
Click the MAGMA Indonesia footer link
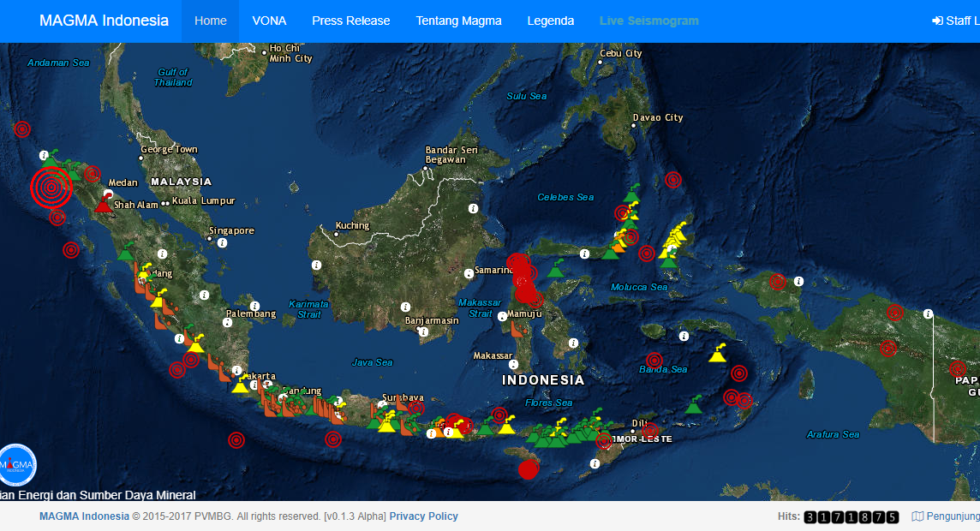(x=84, y=516)
